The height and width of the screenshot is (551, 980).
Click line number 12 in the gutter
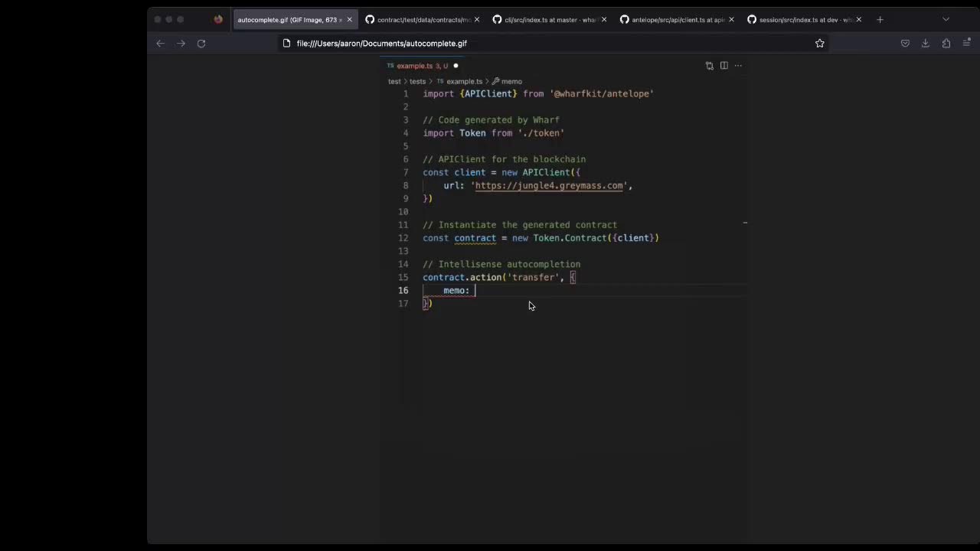point(403,238)
